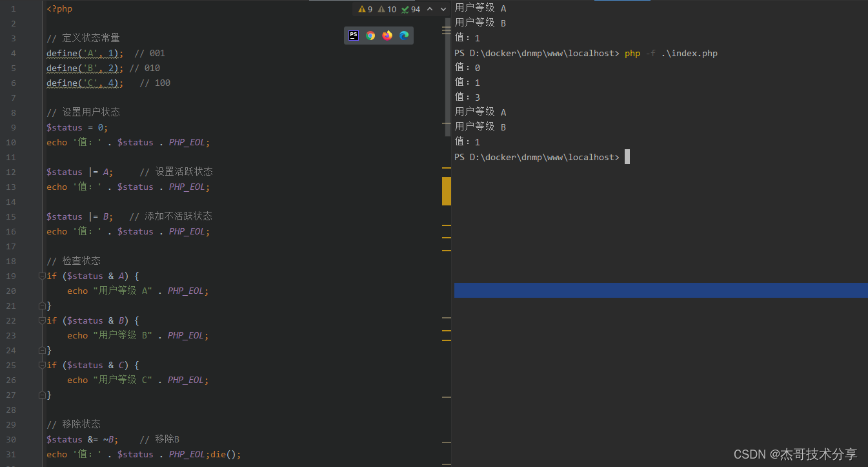Go to previous highlighted problem arrow
The width and height of the screenshot is (868, 467).
tap(430, 9)
